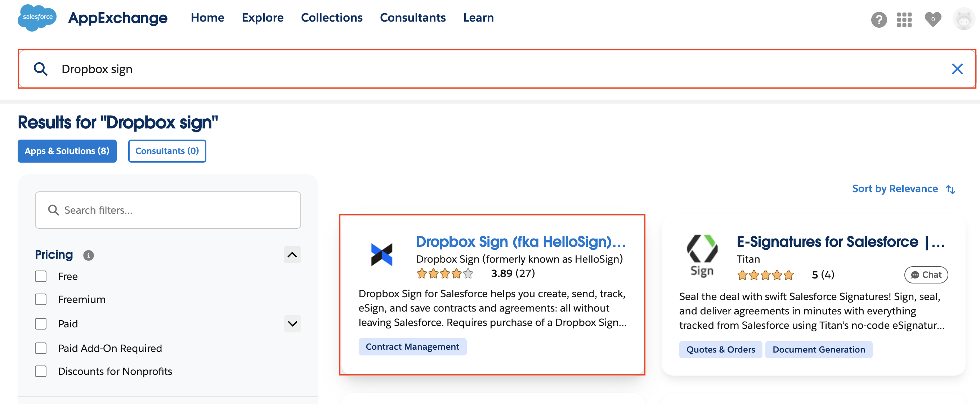Click the Dropbox Sign app logo
This screenshot has height=404, width=980.
coord(381,255)
